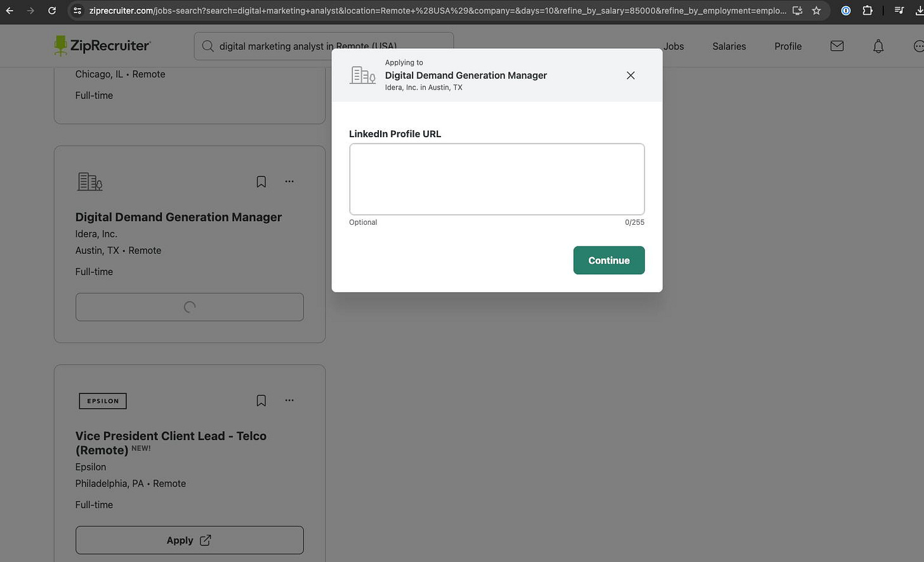Click the Idera company logo on job card
The width and height of the screenshot is (924, 562).
tap(89, 182)
